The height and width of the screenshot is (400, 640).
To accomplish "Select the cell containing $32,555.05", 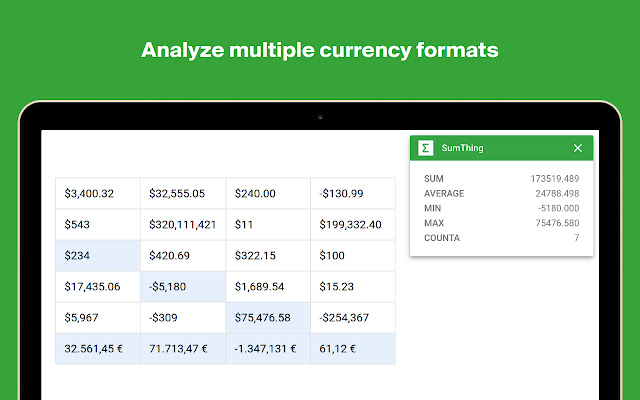I will [x=183, y=193].
